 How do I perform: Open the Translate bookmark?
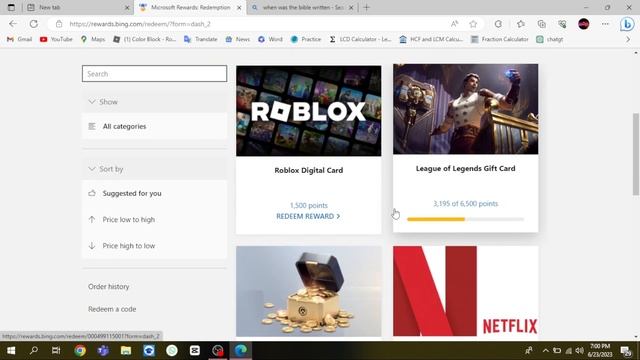point(200,39)
